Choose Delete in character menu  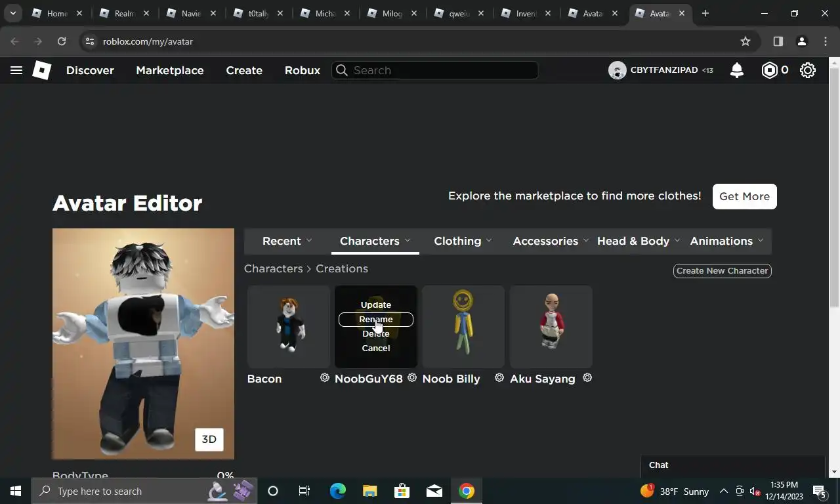(x=376, y=333)
